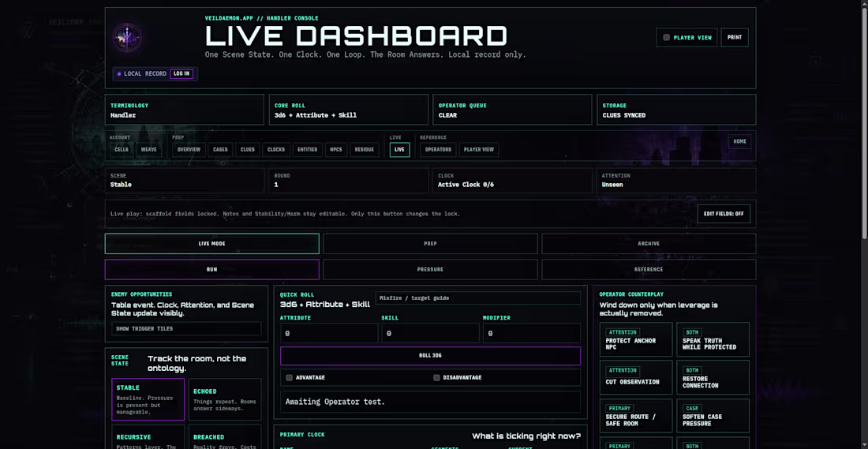Switch to Live Mode tab
868x449 pixels.
pos(212,244)
